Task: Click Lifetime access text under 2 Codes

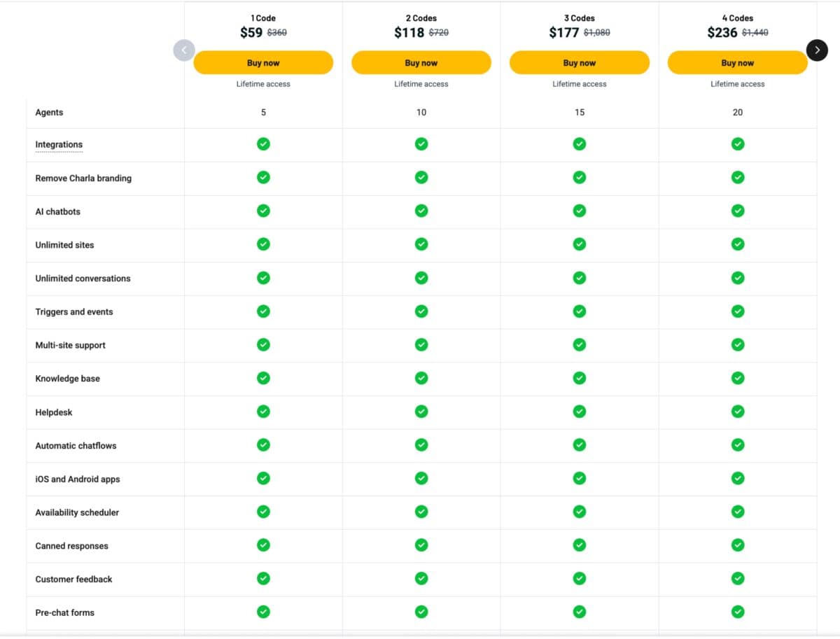Action: coord(421,84)
